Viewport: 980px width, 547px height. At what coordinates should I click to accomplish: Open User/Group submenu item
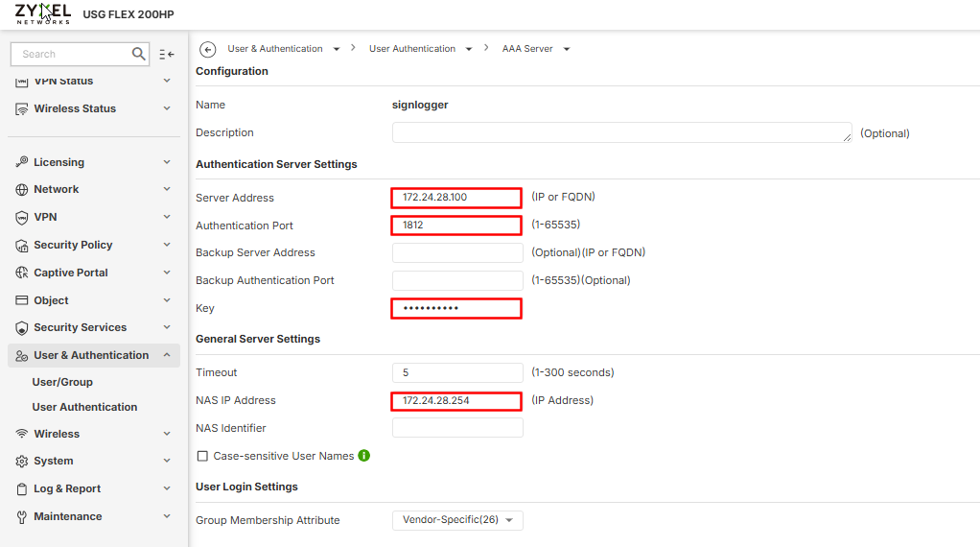(x=62, y=382)
